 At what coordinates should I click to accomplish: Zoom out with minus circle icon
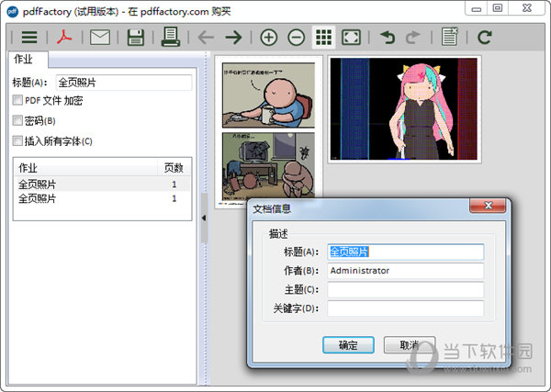click(x=297, y=38)
